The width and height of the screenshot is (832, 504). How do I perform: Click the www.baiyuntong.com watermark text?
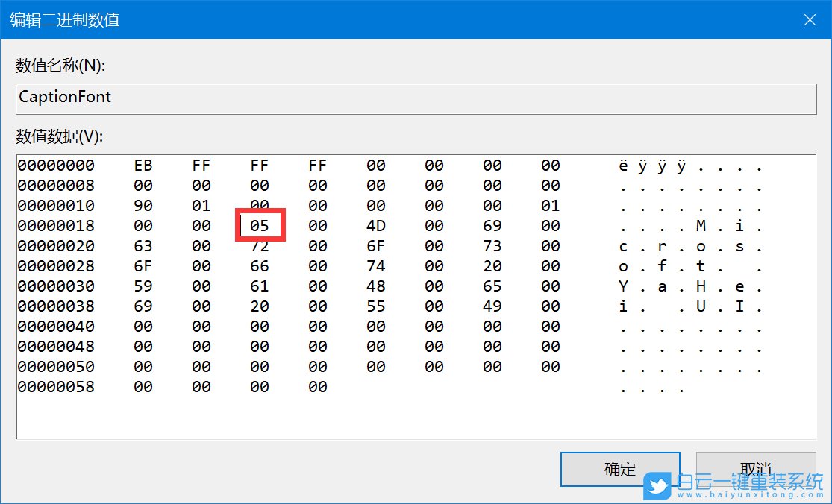(748, 495)
